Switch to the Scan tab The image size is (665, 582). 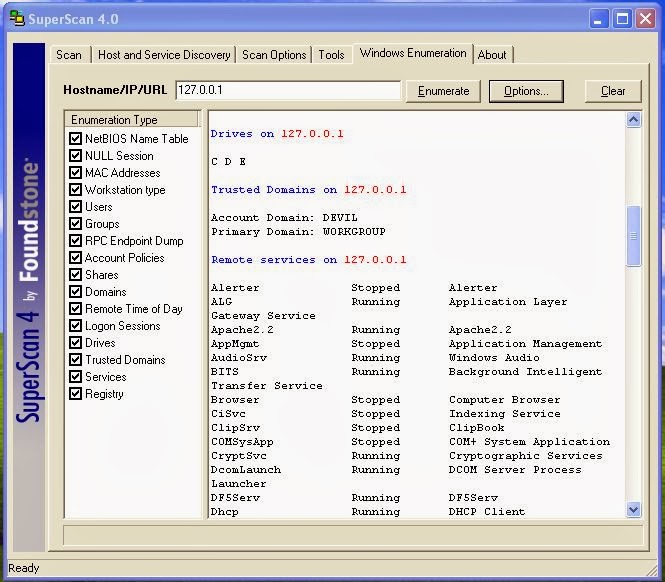click(69, 55)
